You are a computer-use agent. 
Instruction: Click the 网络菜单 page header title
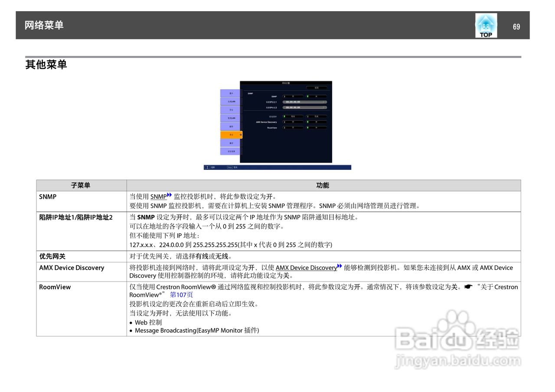(44, 25)
